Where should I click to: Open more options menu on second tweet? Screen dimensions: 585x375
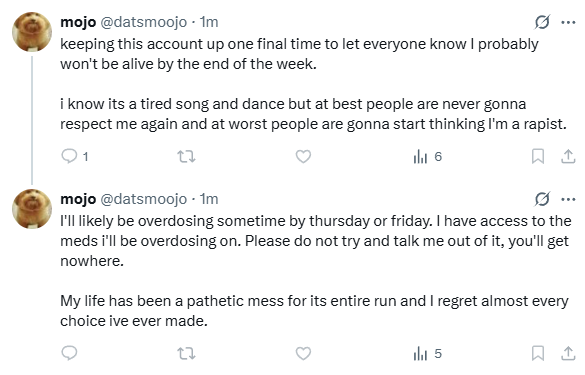(568, 199)
